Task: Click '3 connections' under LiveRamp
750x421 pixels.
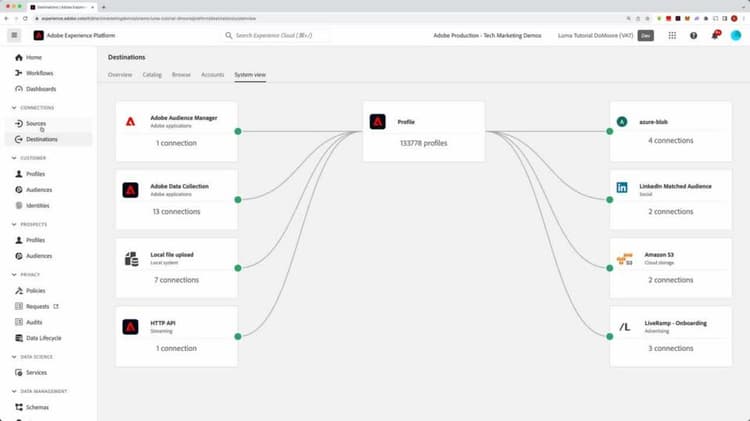Action: click(671, 348)
